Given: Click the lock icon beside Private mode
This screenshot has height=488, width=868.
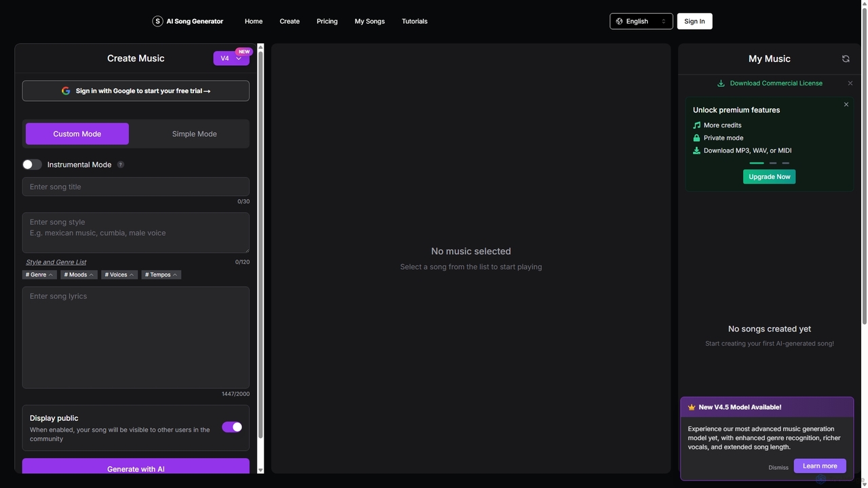Looking at the screenshot, I should [x=696, y=138].
